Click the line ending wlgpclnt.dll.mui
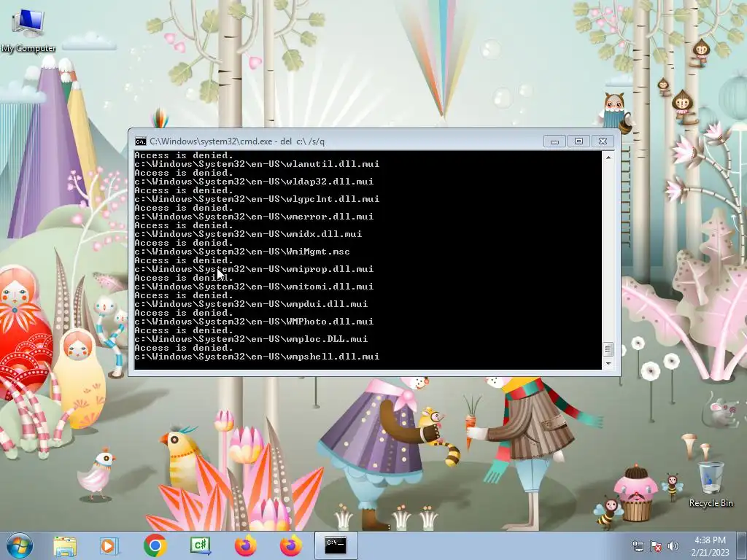The height and width of the screenshot is (560, 747). pyautogui.click(x=257, y=199)
